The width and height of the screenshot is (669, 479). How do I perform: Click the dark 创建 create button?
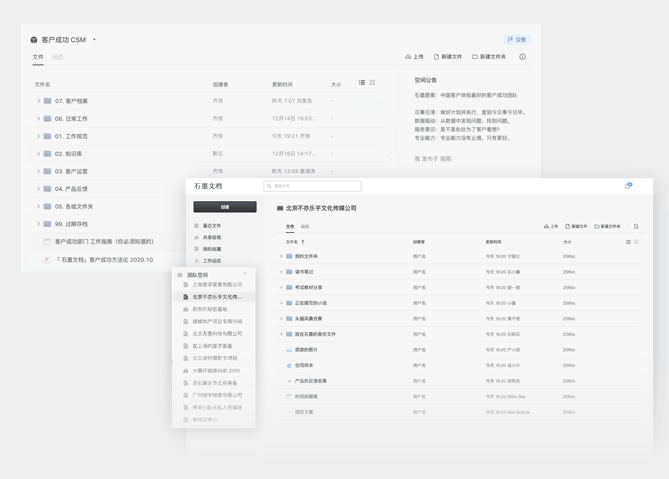225,207
